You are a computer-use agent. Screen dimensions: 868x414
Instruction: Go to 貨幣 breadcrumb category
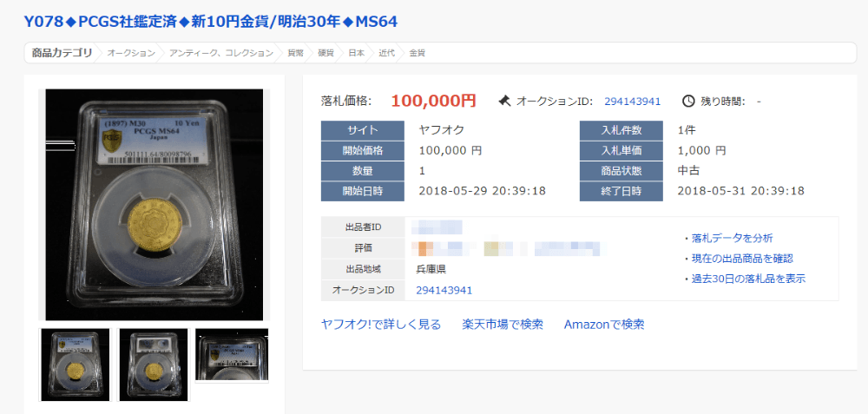(x=296, y=53)
